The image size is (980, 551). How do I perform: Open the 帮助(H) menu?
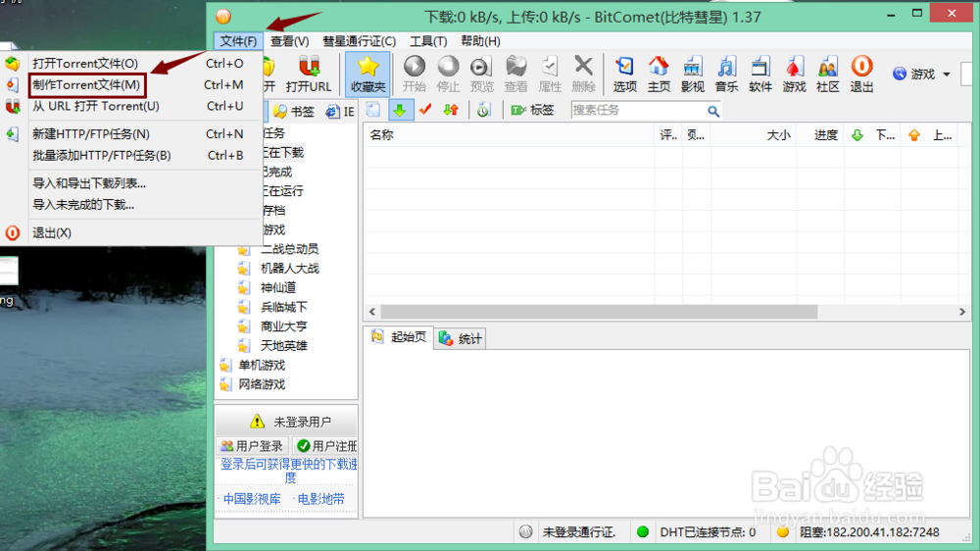(x=480, y=41)
